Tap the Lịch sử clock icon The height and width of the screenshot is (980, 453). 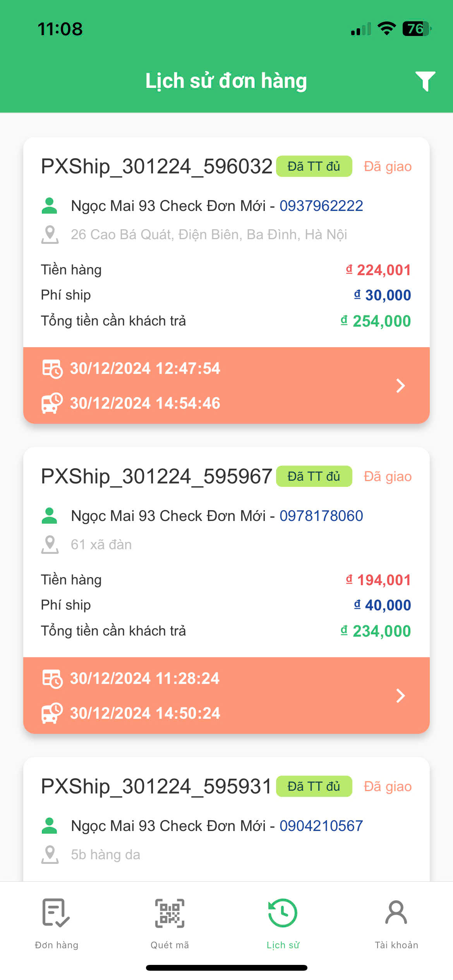click(x=283, y=913)
